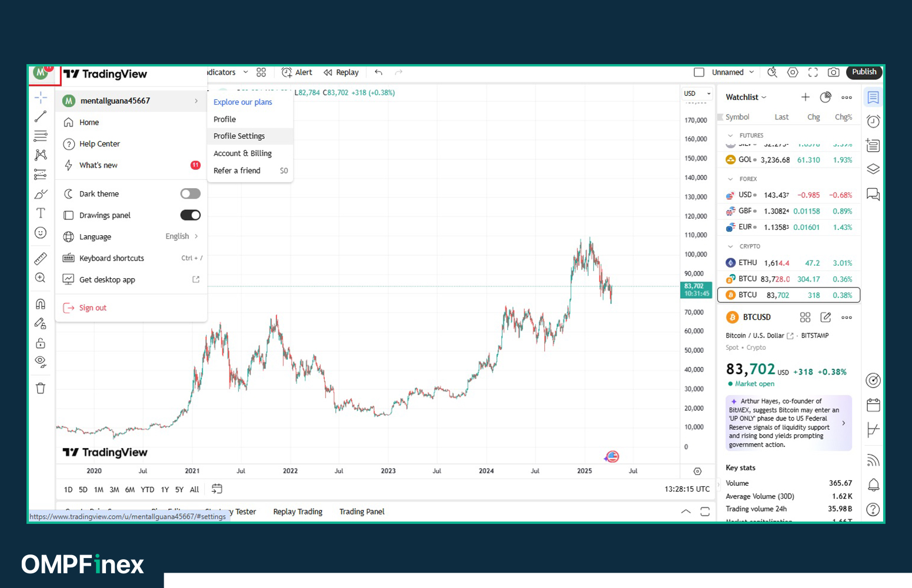This screenshot has width=912, height=588.
Task: Set chart range to All
Action: (x=194, y=490)
